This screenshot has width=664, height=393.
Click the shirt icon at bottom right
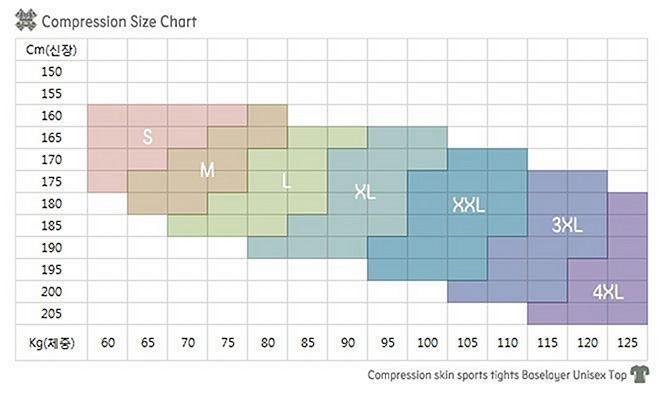point(639,374)
